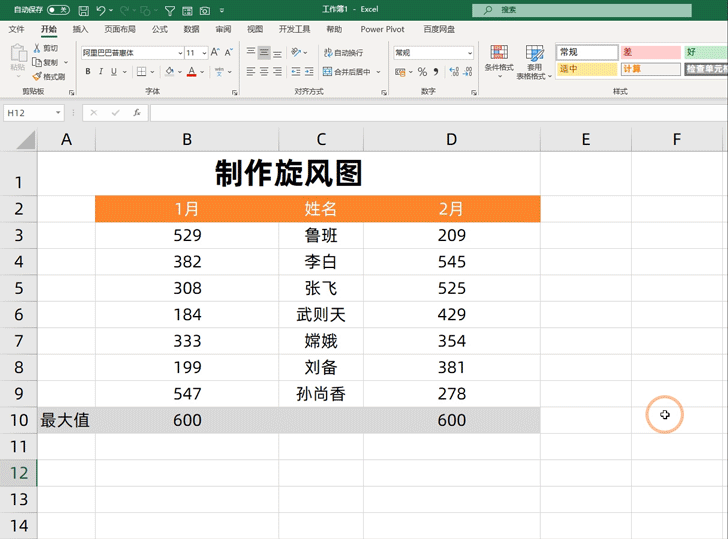The height and width of the screenshot is (539, 728).
Task: Click the Copy (复制) button
Action: click(x=46, y=62)
